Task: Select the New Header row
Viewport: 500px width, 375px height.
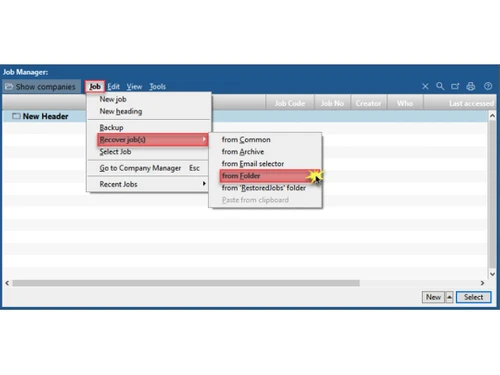Action: pos(245,116)
